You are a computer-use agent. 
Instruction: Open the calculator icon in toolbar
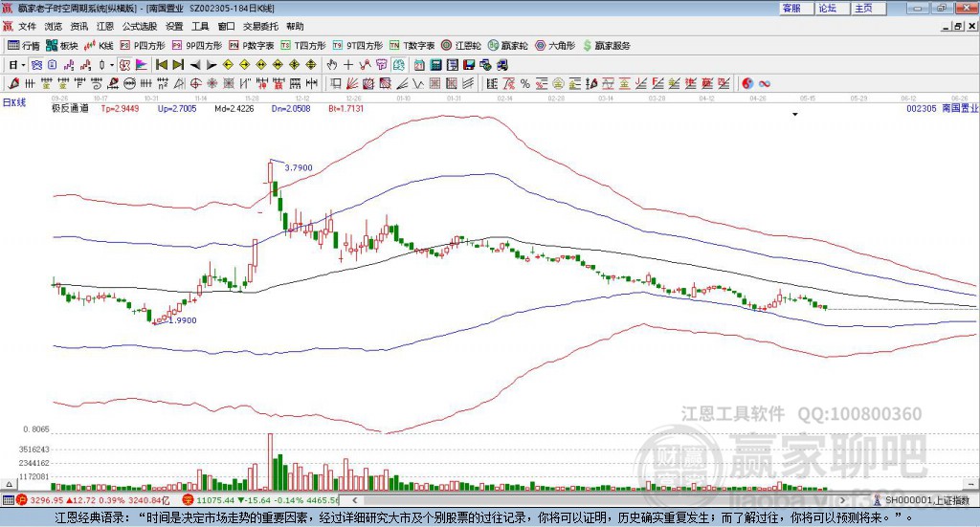pos(436,65)
